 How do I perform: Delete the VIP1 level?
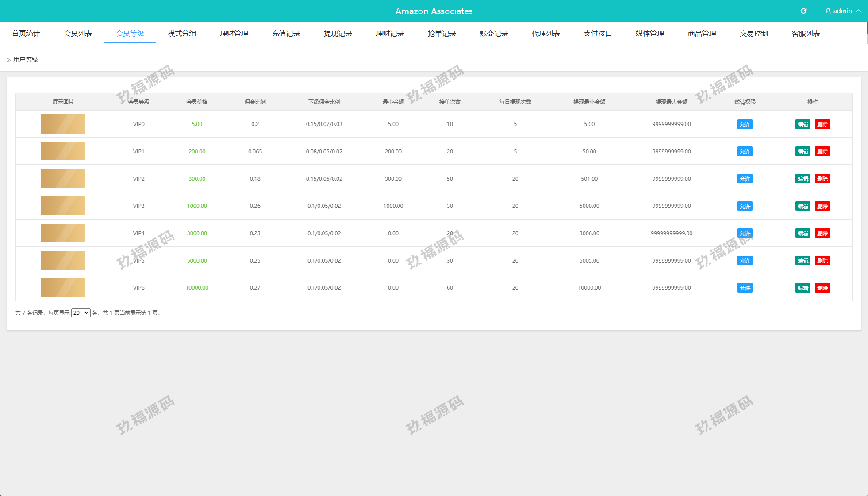822,152
